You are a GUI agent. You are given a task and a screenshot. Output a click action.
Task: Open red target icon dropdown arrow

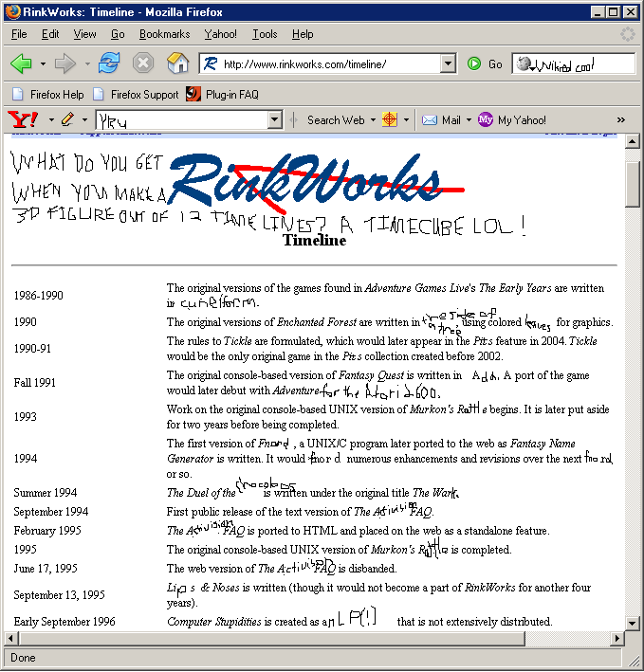[406, 120]
